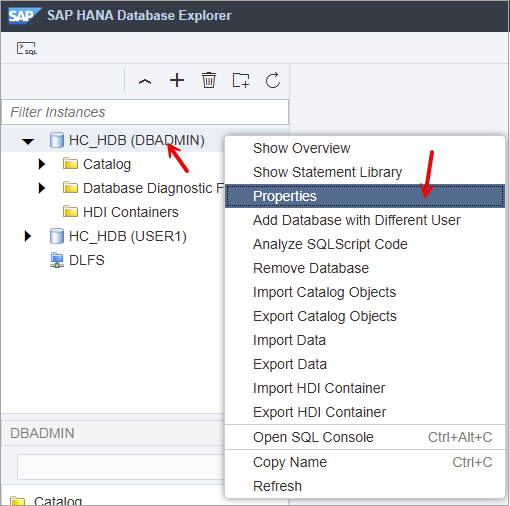Screen dimensions: 510x506
Task: Select the Catalog tree item label
Action: (x=107, y=164)
